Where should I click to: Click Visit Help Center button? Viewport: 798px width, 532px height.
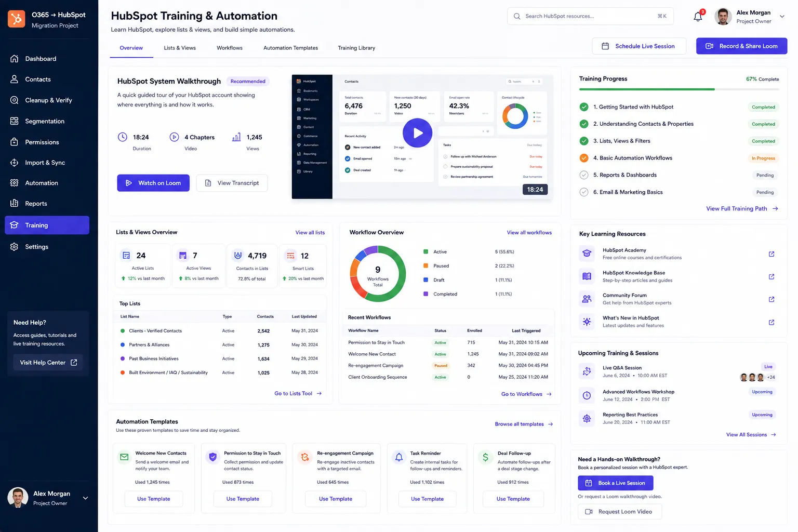[48, 363]
